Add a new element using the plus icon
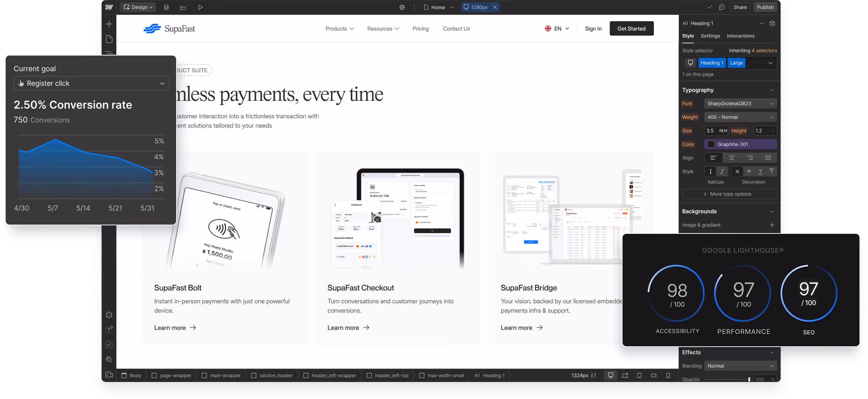The height and width of the screenshot is (399, 868). 109,24
